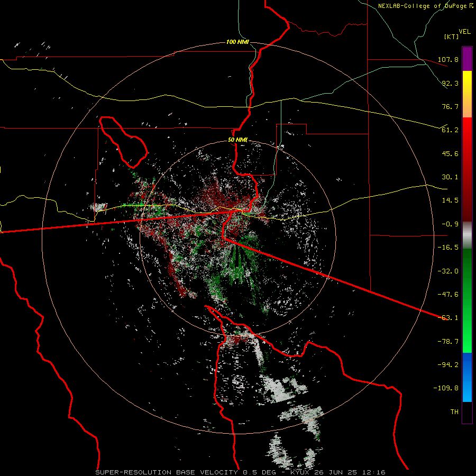476x476 pixels.
Task: Select the [KT] units label
Action: [451, 36]
